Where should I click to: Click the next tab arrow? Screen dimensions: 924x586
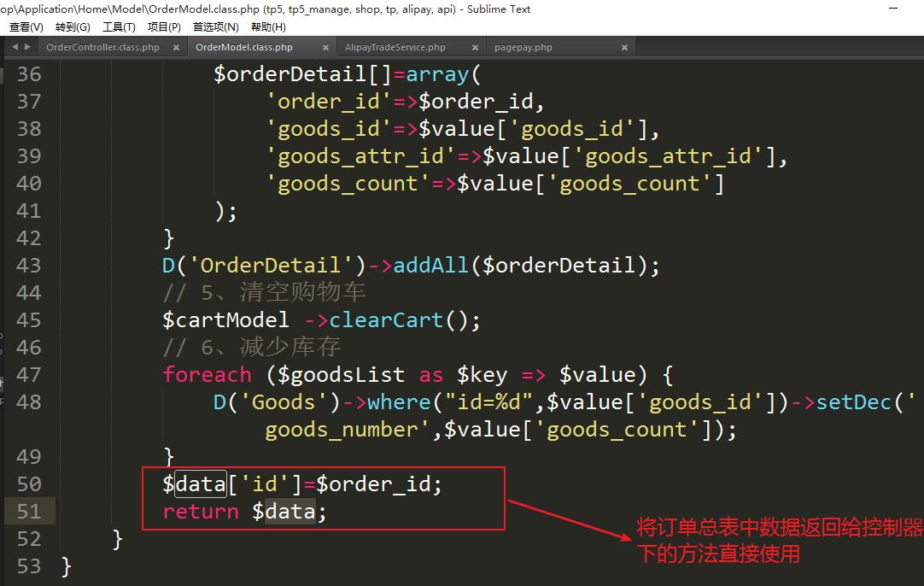pos(28,47)
